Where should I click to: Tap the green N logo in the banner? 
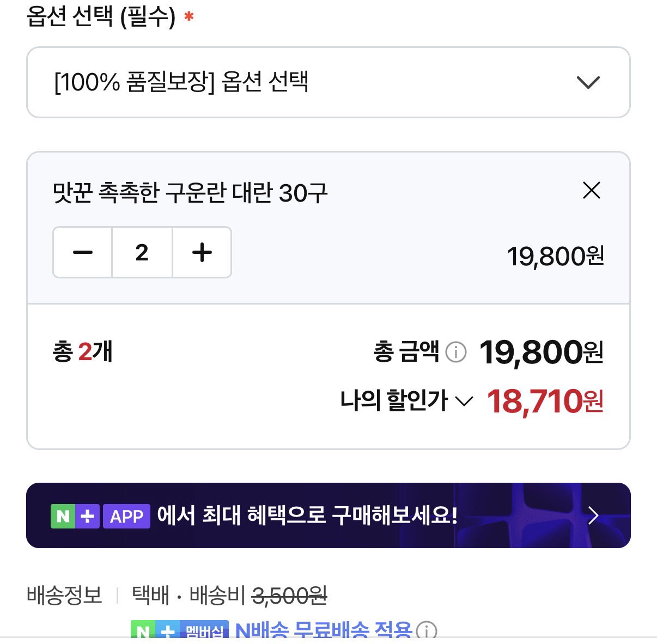coord(63,516)
